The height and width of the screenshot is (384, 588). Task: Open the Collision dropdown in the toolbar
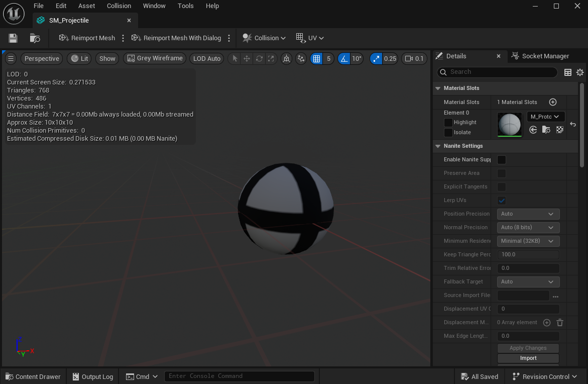click(x=264, y=38)
